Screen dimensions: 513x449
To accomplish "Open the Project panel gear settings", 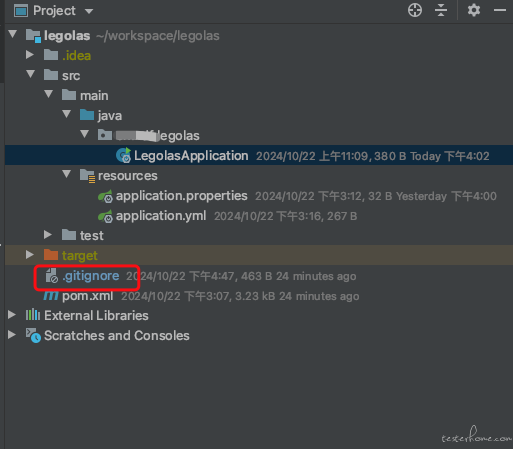I will click(x=474, y=10).
